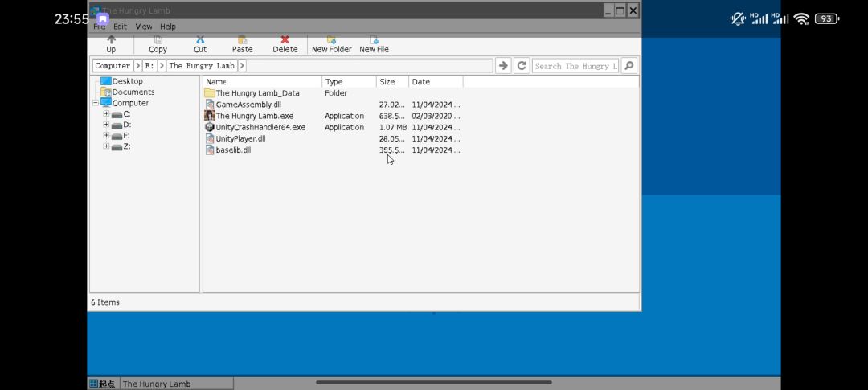
Task: Sort by the Name column header
Action: tap(263, 81)
